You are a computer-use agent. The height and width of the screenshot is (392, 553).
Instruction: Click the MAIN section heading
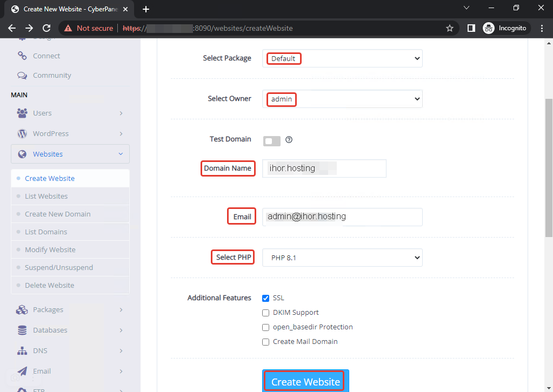[x=19, y=95]
